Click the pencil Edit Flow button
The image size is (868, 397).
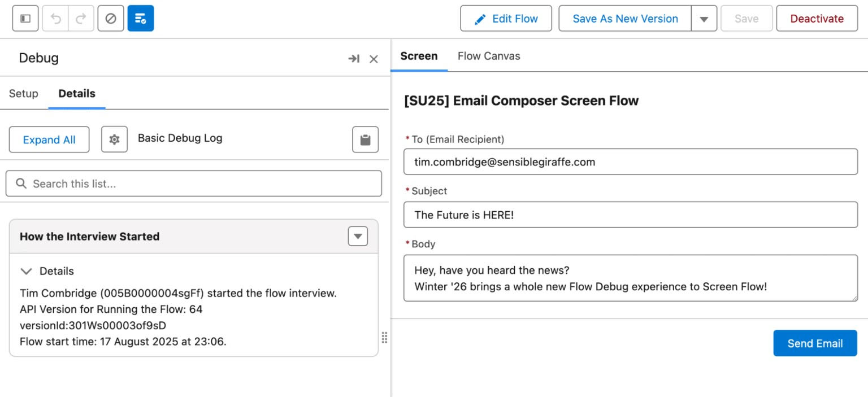pos(506,19)
